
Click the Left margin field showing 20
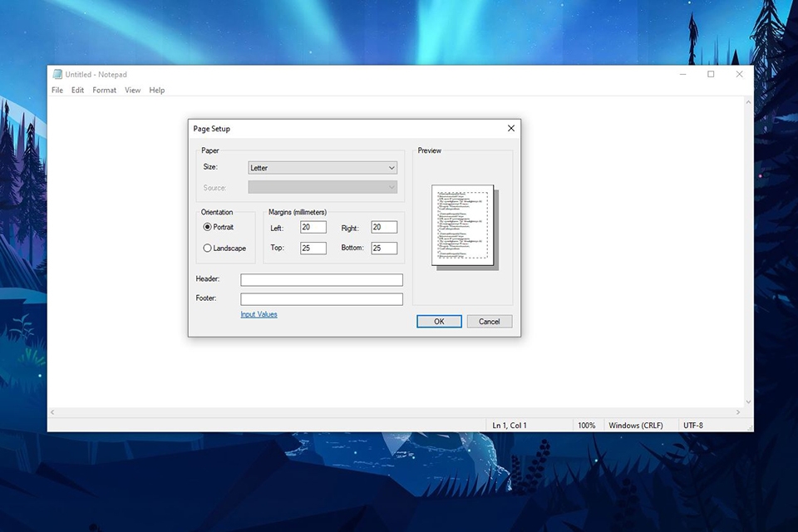[313, 226]
